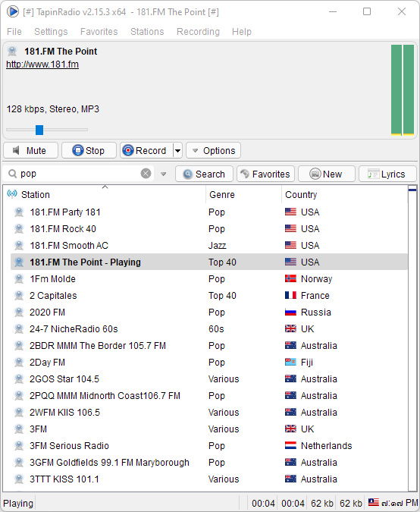Viewport: 420px width, 512px height.
Task: Click the first 00:04 timer in status bar
Action: [263, 503]
